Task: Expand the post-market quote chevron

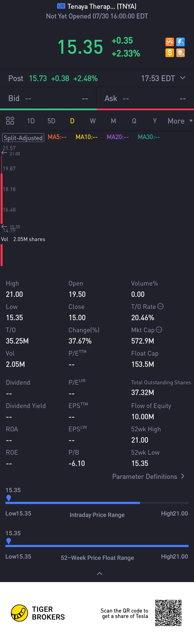Action: coord(183,78)
